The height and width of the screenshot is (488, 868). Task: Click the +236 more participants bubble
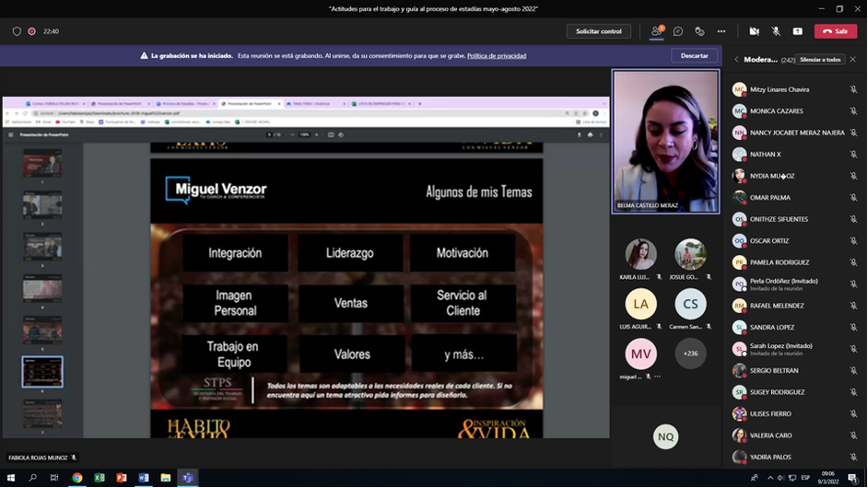(690, 353)
